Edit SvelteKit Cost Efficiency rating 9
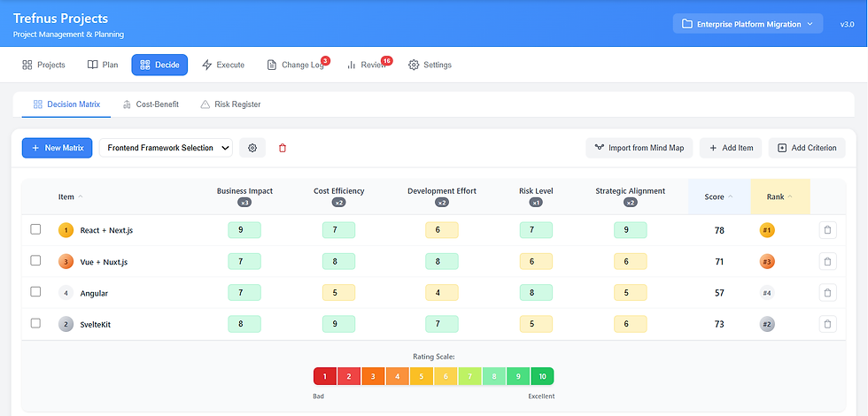Screen dimensions: 868x416 pyautogui.click(x=338, y=324)
